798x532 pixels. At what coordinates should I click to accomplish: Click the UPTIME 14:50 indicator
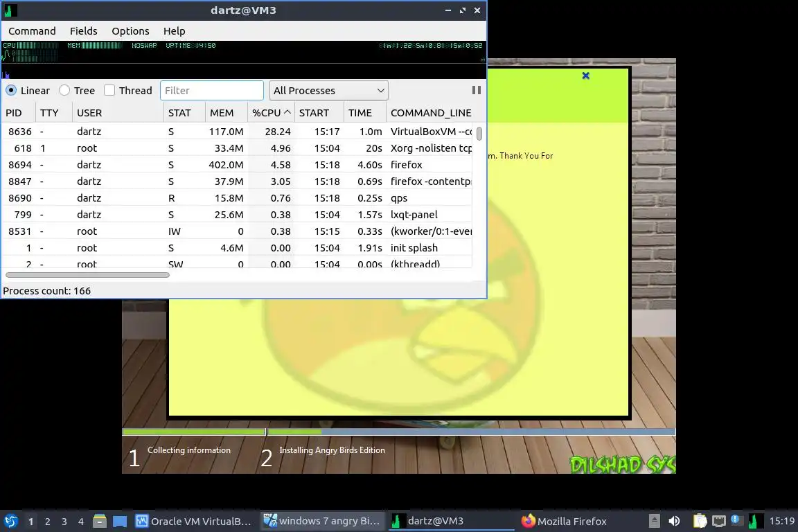190,45
